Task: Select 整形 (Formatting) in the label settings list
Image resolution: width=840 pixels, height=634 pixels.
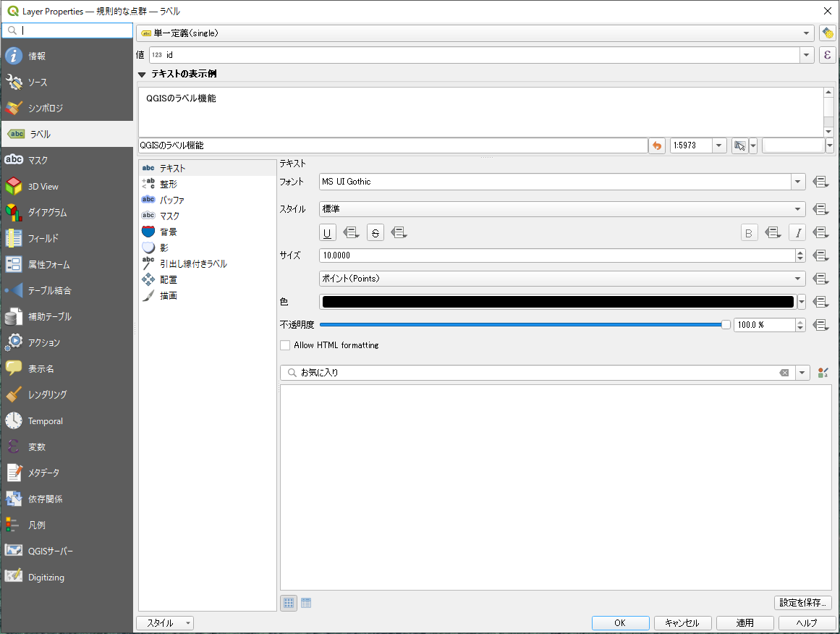Action: [208, 184]
